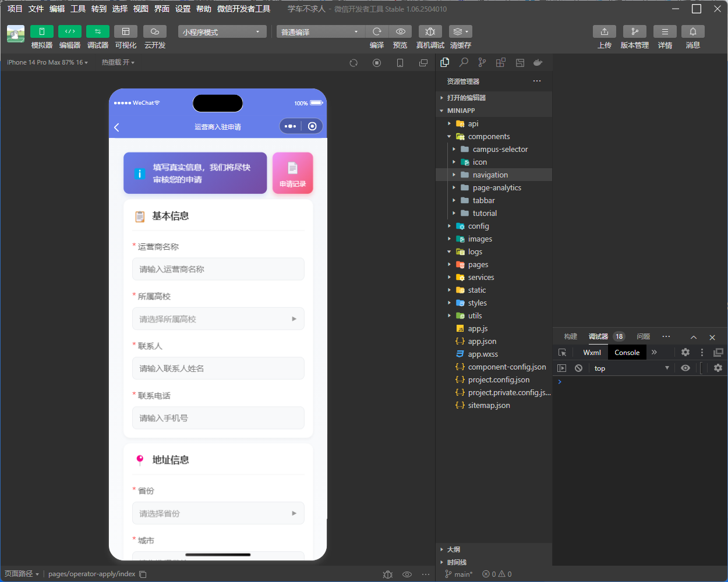Click the 清缓存 clear cache icon
Viewport: 728px width, 582px height.
tap(460, 31)
